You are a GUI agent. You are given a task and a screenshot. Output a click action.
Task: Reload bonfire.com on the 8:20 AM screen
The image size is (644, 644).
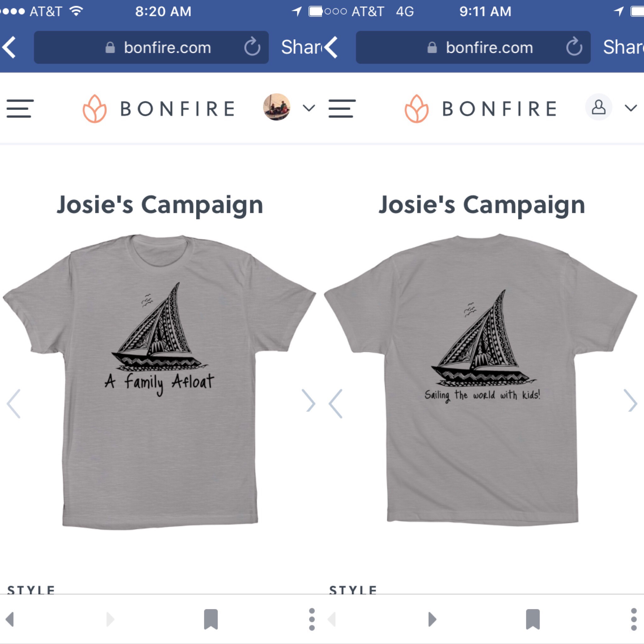tap(252, 47)
